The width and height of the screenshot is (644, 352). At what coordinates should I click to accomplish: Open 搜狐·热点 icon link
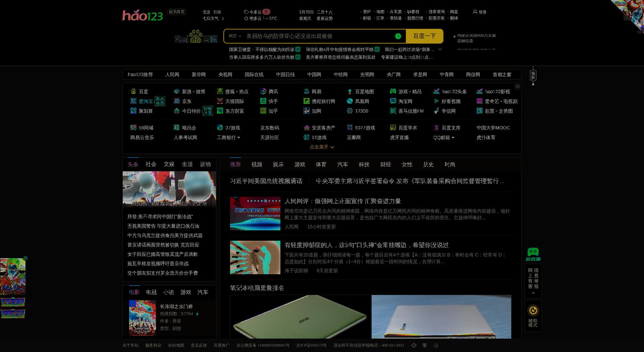220,92
